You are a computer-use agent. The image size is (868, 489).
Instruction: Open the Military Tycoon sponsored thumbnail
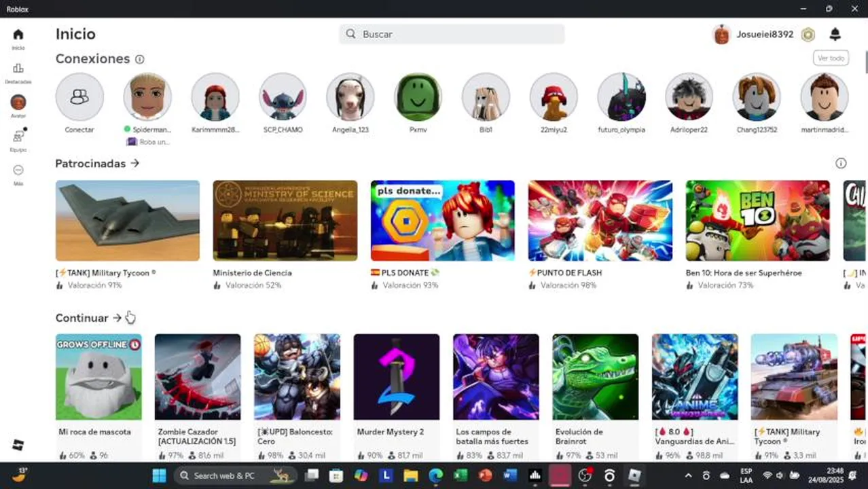tap(128, 221)
